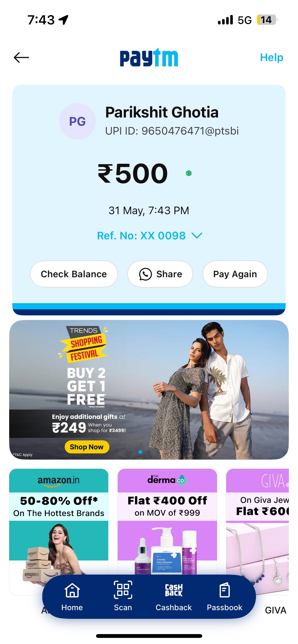The height and width of the screenshot is (644, 298).
Task: Open the Derma Co Flat ₹400 Off card
Action: [x=167, y=521]
